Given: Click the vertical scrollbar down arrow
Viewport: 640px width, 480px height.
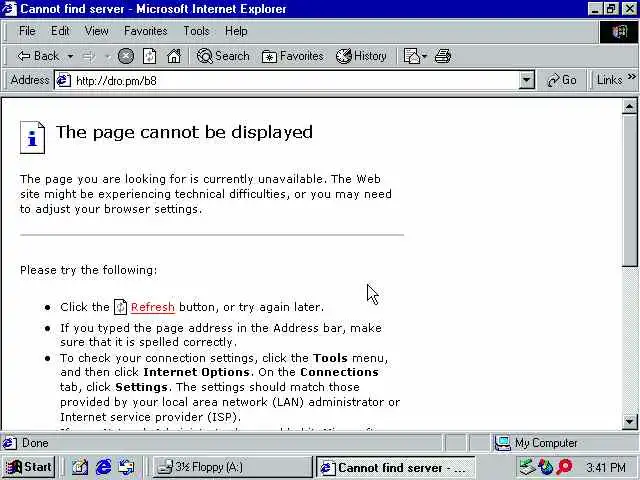Looking at the screenshot, I should pyautogui.click(x=629, y=421).
